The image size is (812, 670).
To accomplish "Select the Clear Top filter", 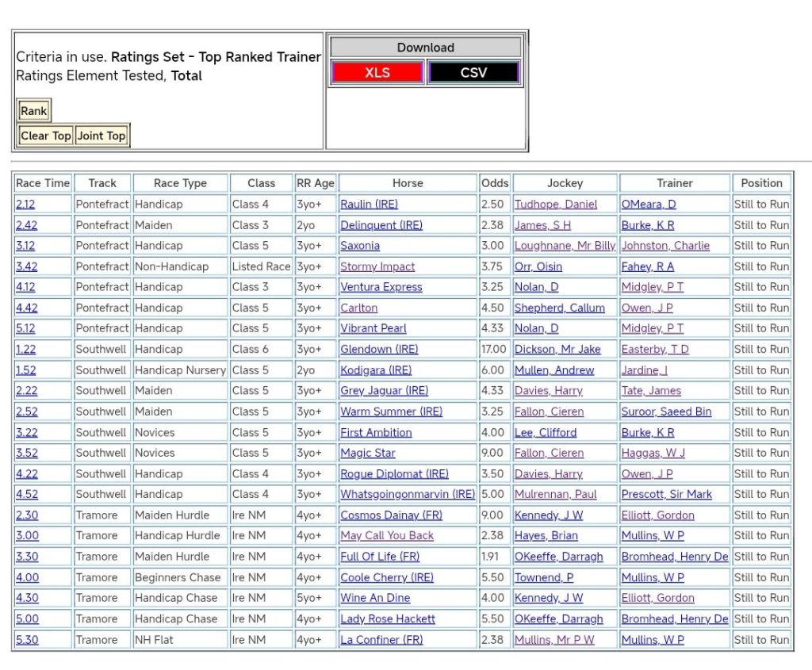I will point(46,136).
